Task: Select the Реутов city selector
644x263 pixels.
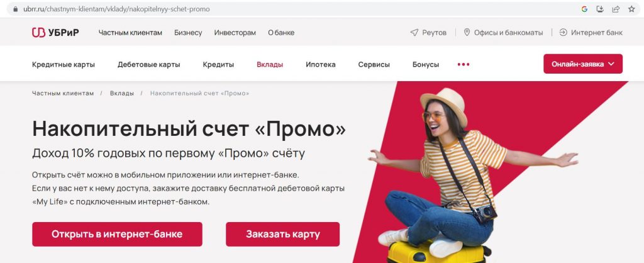Action: (428, 33)
